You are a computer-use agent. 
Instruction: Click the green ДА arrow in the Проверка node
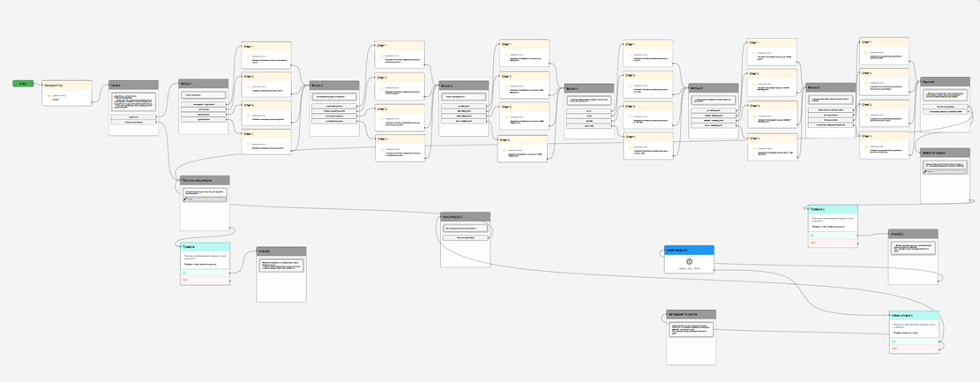coord(185,273)
